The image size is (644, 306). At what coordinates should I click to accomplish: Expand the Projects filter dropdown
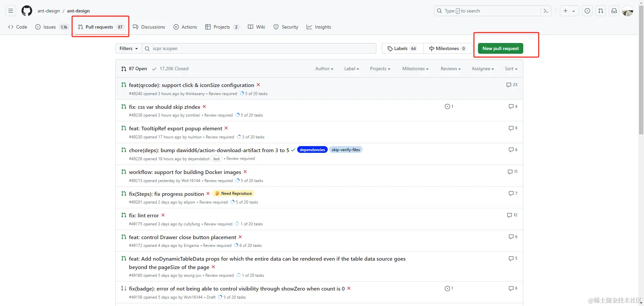(380, 69)
